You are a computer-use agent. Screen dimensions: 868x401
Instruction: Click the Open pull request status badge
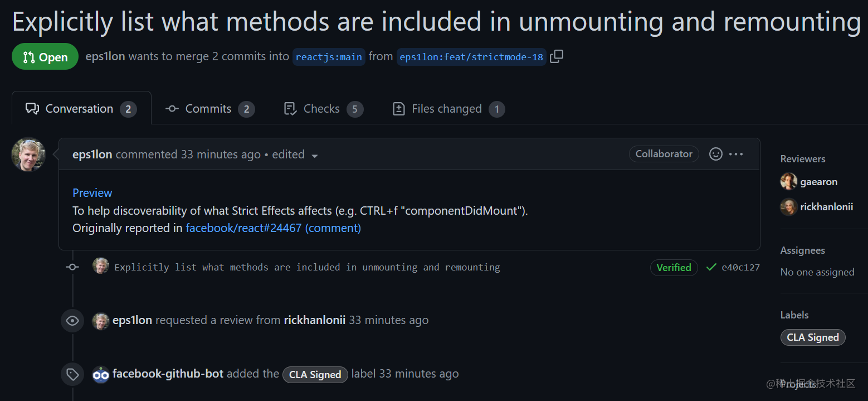point(45,56)
